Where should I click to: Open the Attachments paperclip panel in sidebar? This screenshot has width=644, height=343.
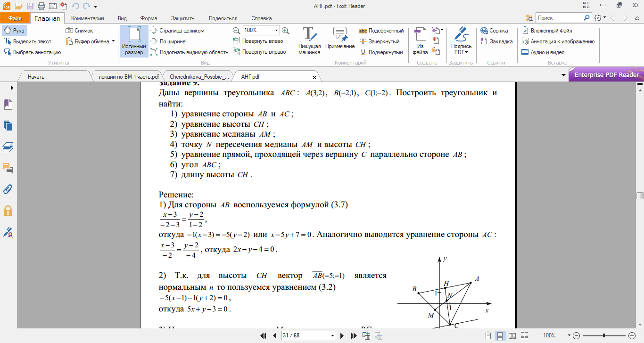8,189
